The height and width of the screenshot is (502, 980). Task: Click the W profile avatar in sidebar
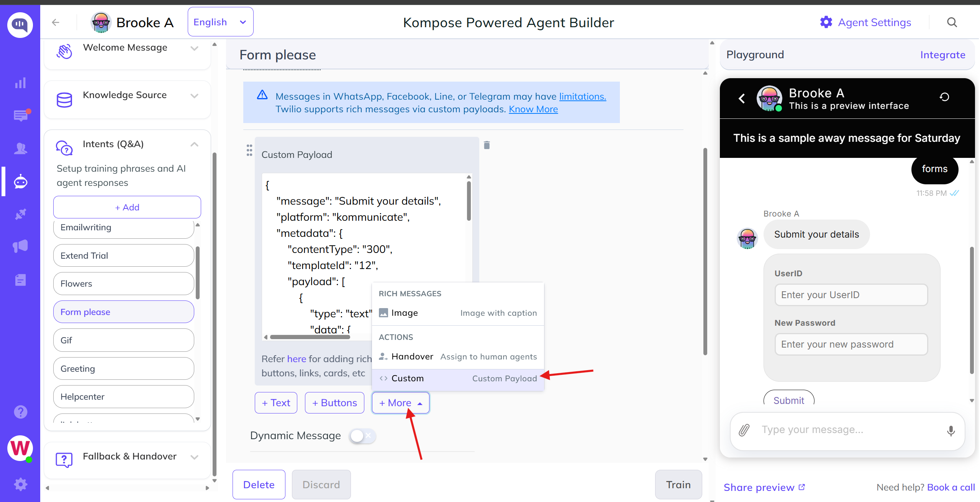click(x=20, y=448)
